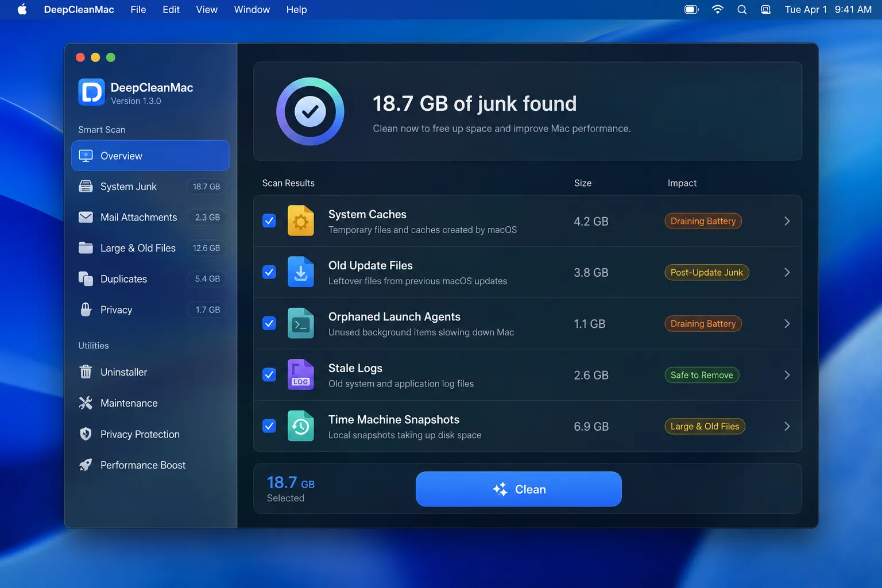
Task: Open the Help menu
Action: click(297, 10)
